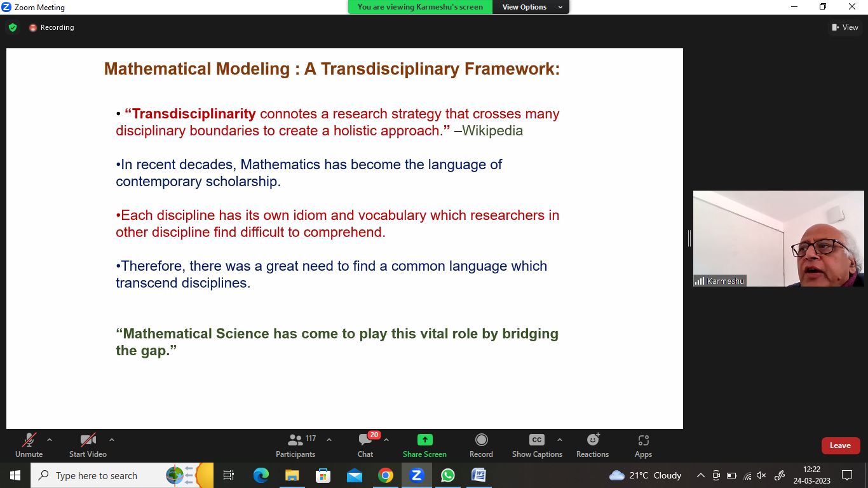Open the Zoom Apps panel

[x=643, y=445]
